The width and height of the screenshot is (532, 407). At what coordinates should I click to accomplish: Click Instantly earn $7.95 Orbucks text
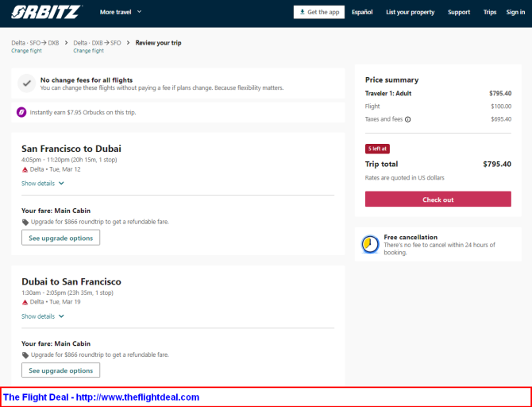[x=83, y=112]
